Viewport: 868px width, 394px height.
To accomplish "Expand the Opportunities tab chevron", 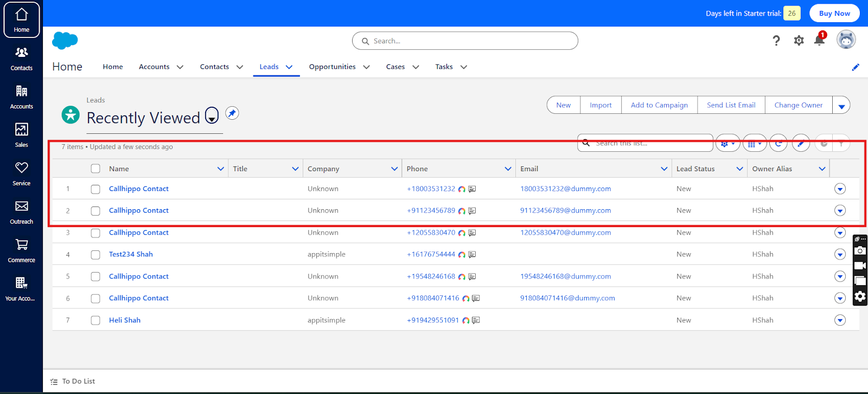I will tap(366, 67).
